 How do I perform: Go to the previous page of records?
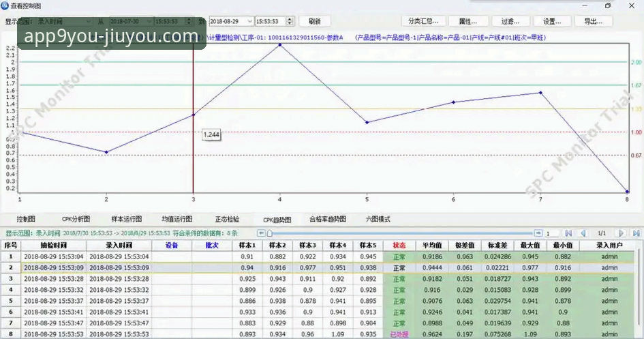583,233
